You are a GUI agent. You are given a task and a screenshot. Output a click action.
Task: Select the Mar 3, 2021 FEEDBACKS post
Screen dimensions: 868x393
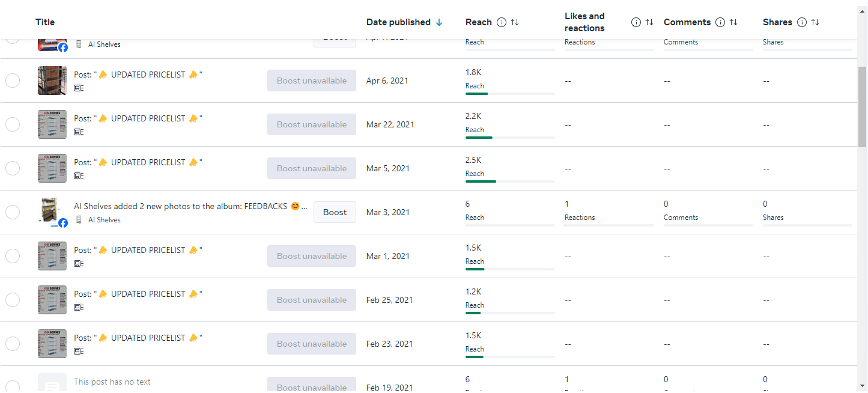[x=13, y=212]
